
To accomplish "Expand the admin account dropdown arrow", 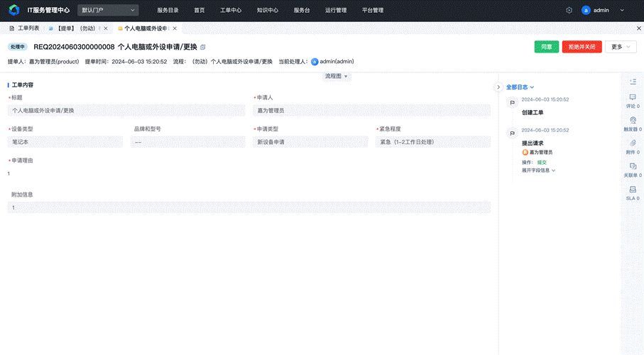I will click(622, 10).
